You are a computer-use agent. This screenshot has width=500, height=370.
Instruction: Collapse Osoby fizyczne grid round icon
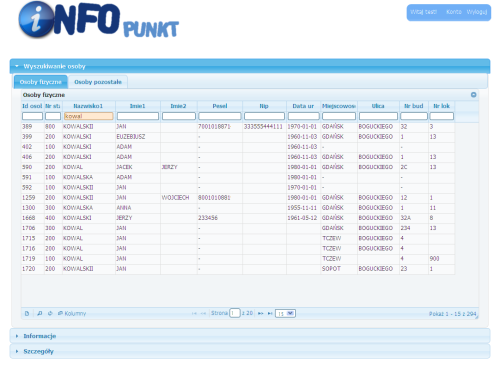[x=473, y=95]
